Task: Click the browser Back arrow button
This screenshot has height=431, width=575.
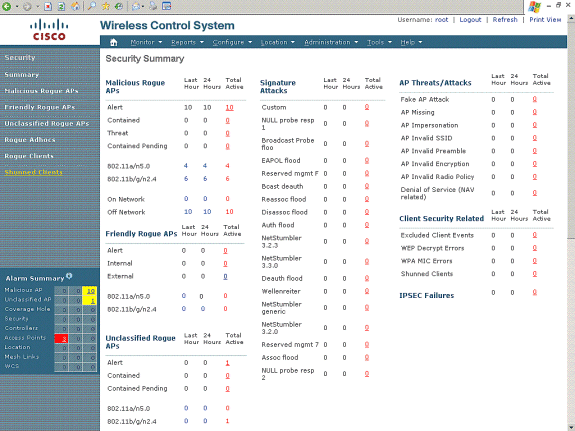Action: point(7,6)
